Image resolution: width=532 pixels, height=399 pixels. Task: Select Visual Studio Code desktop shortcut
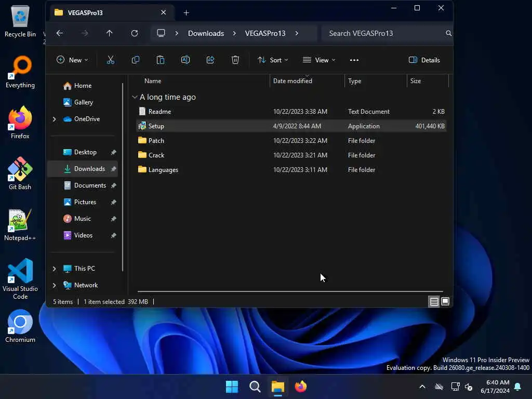pyautogui.click(x=20, y=279)
